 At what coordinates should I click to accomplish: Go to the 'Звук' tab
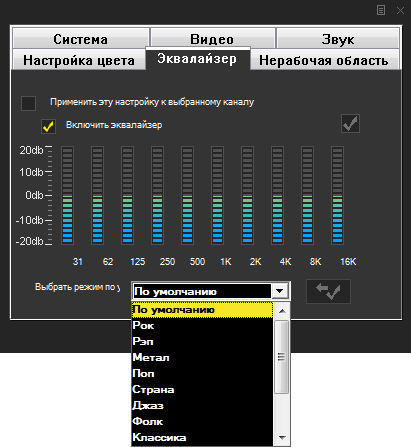(338, 39)
